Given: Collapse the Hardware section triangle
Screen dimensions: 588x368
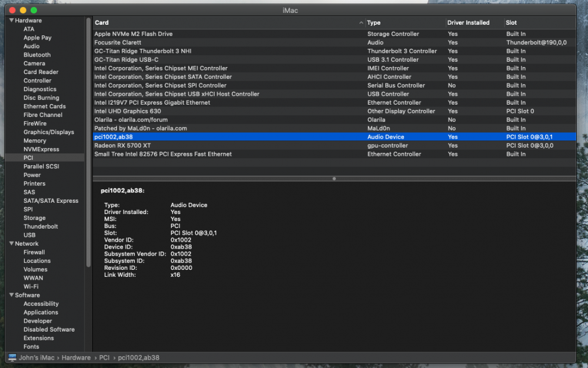Looking at the screenshot, I should coord(12,20).
